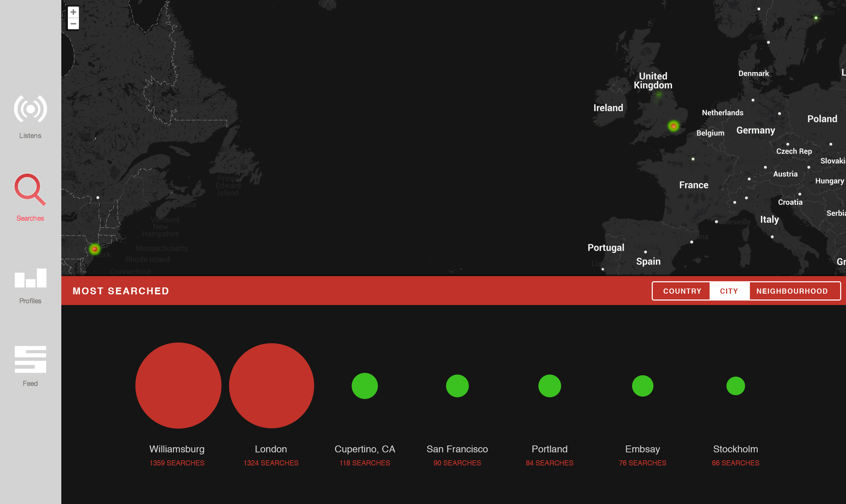Viewport: 846px width, 504px height.
Task: Click the Profiles sidebar label
Action: click(30, 301)
